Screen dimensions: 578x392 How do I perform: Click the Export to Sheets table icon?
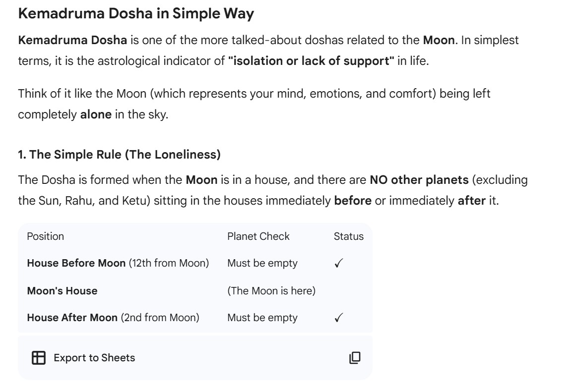39,357
